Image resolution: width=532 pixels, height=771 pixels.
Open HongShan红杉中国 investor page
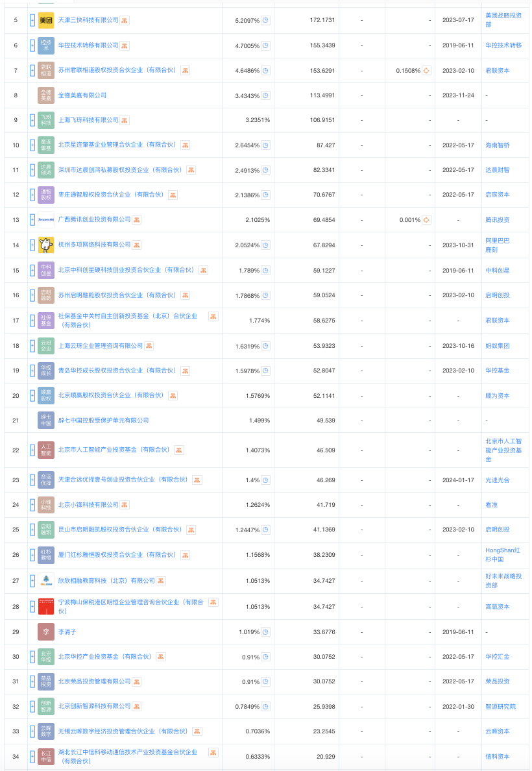[x=502, y=555]
